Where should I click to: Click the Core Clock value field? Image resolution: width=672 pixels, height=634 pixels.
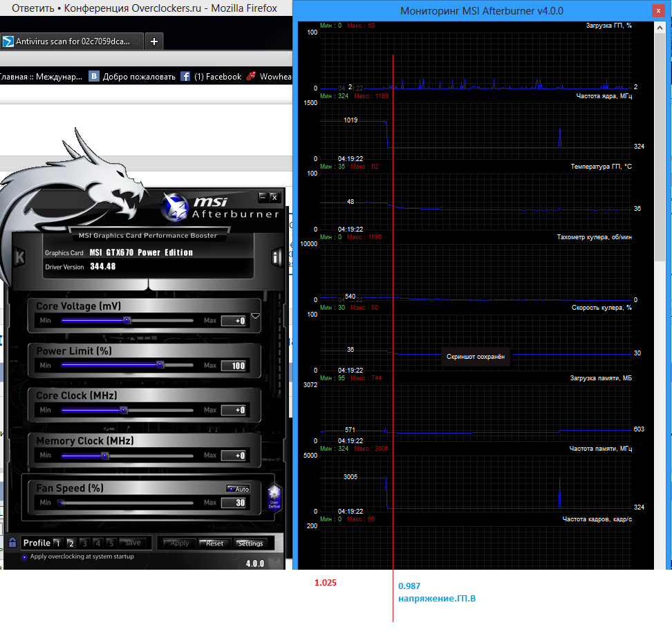tap(234, 410)
